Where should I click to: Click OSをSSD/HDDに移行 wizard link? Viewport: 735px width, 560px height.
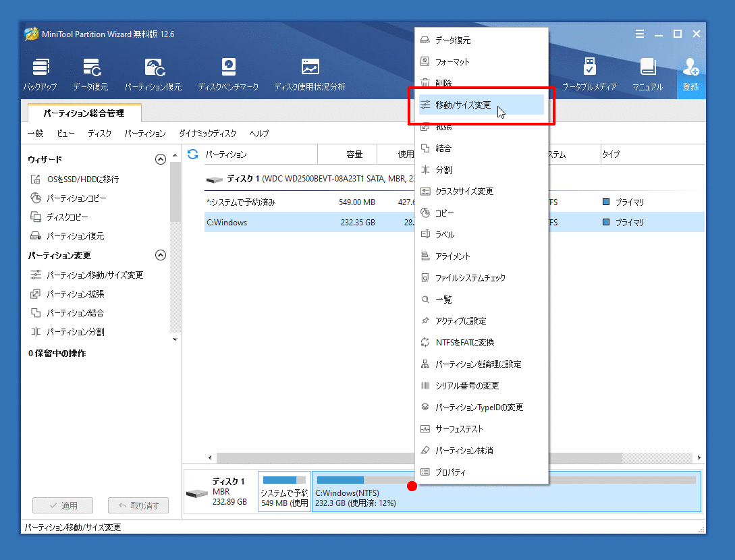coord(82,179)
